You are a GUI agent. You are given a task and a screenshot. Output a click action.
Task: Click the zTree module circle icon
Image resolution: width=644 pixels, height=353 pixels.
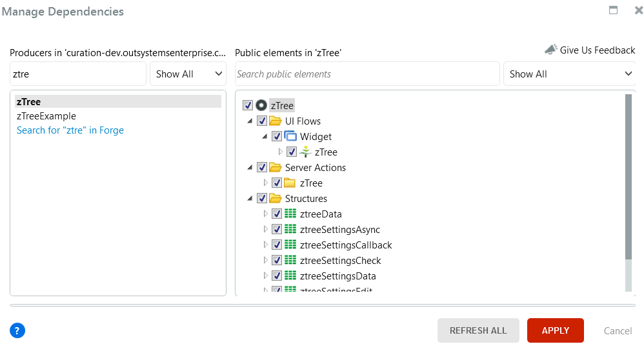261,106
